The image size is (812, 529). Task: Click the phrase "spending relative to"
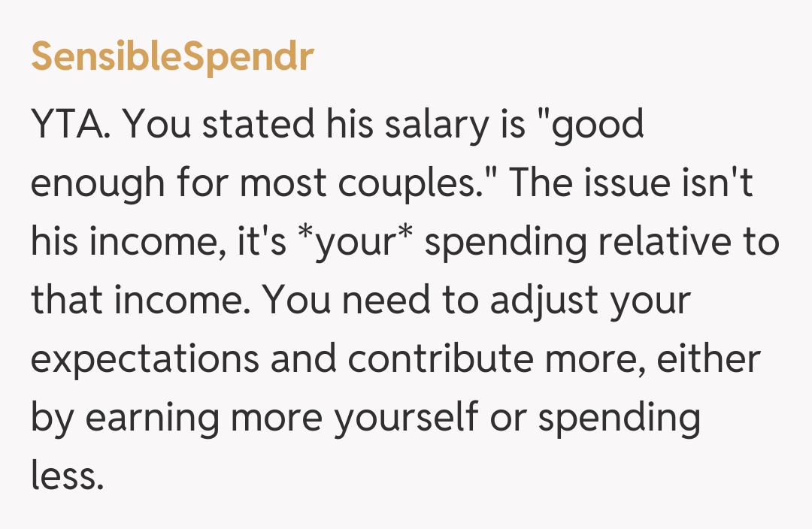coord(598,242)
